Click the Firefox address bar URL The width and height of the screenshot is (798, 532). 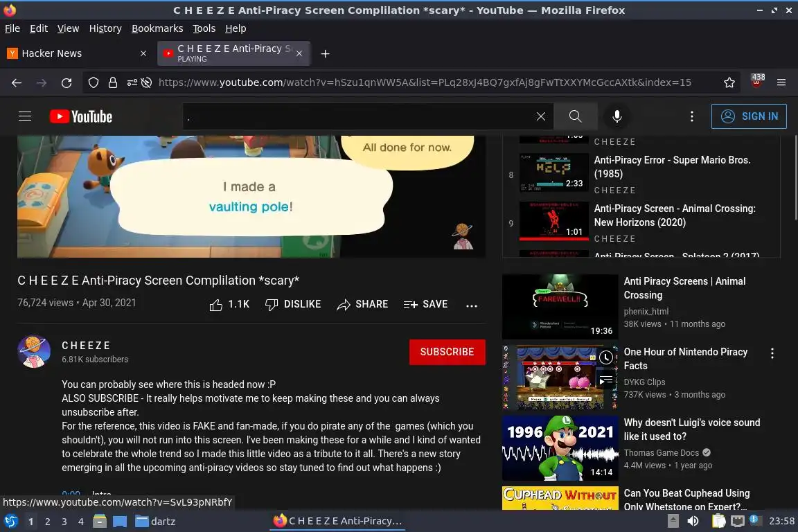tap(425, 82)
